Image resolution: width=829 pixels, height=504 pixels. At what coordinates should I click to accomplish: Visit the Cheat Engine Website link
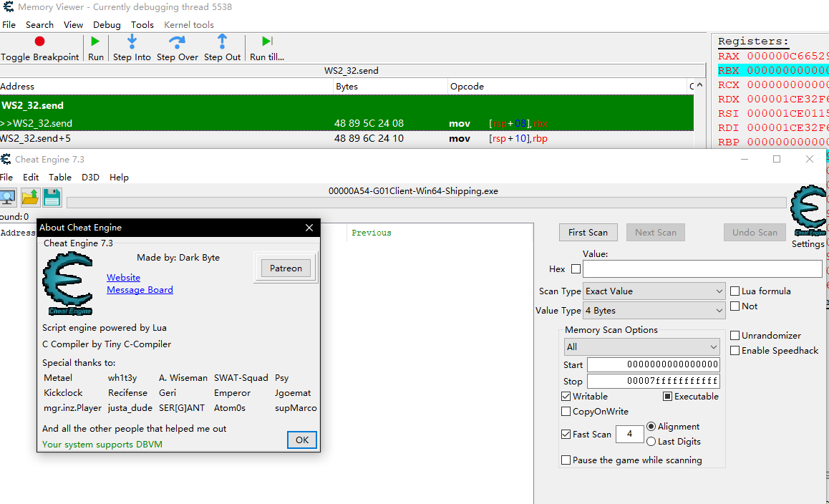point(123,277)
